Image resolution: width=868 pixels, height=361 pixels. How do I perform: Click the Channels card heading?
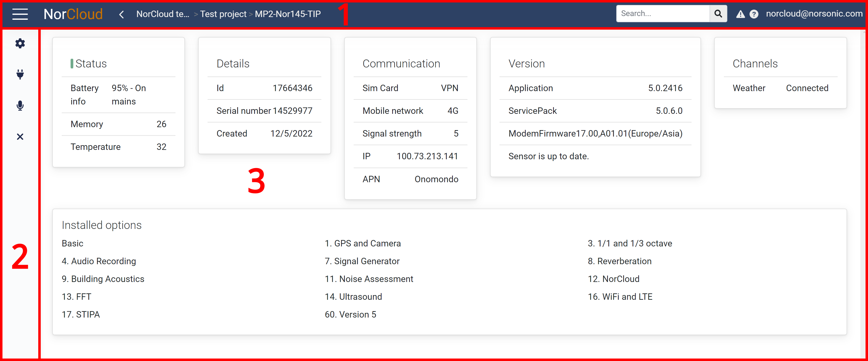[x=755, y=63]
